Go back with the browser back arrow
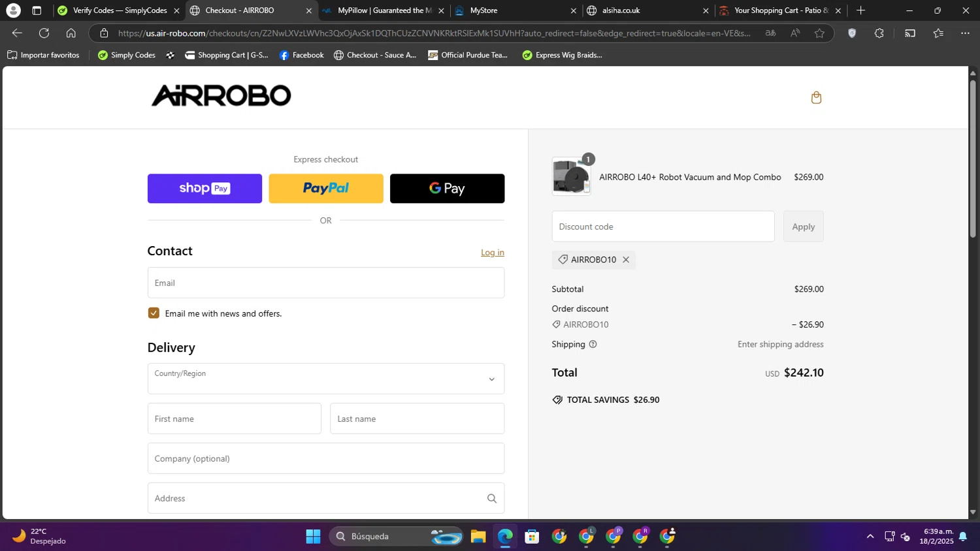The height and width of the screenshot is (551, 980). (17, 33)
